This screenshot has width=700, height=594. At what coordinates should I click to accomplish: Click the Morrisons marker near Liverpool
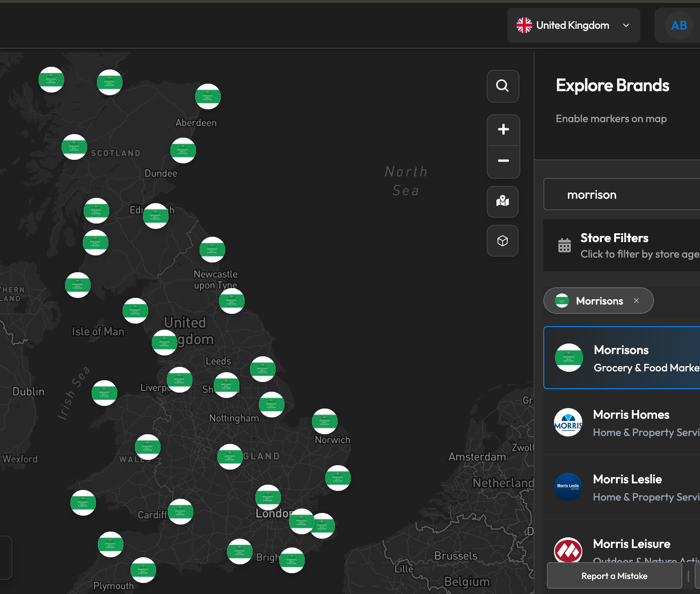pyautogui.click(x=180, y=380)
